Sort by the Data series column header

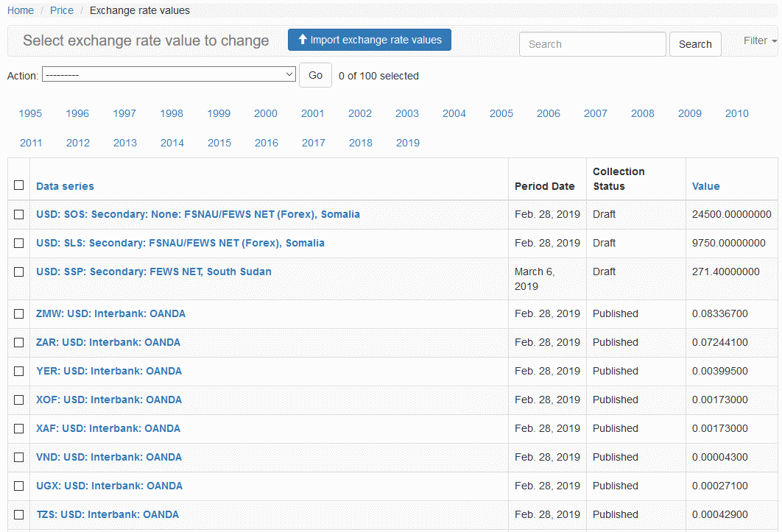(x=65, y=186)
